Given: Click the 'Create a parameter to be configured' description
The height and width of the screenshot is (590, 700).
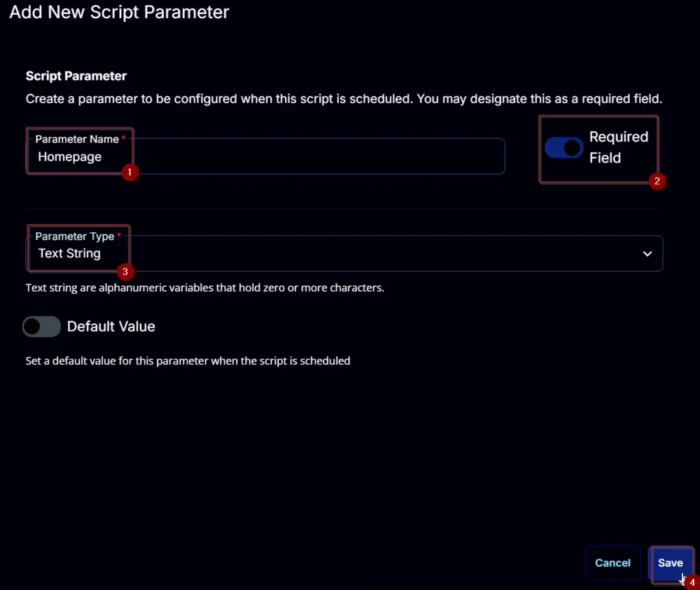Looking at the screenshot, I should click(x=344, y=99).
